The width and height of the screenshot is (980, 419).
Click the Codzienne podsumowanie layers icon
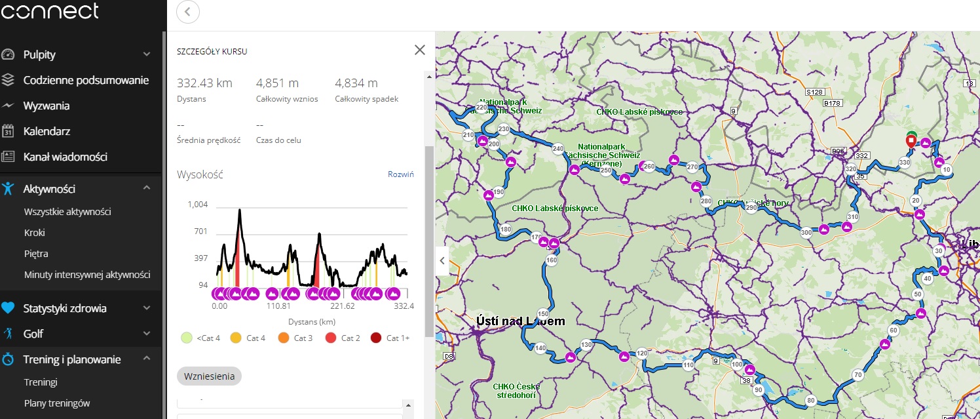click(x=8, y=80)
